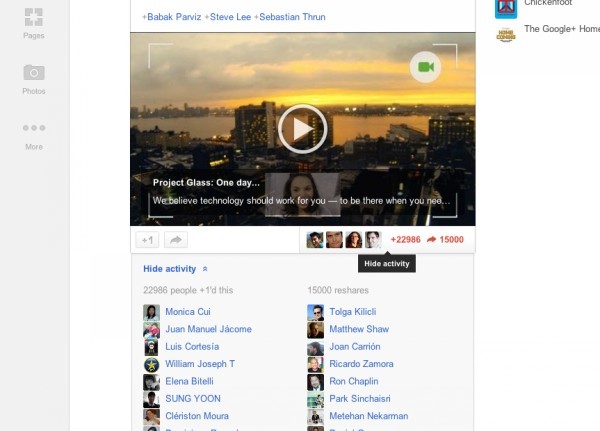Open the Pages sidebar icon
Screen dimensions: 600x431
pyautogui.click(x=34, y=24)
